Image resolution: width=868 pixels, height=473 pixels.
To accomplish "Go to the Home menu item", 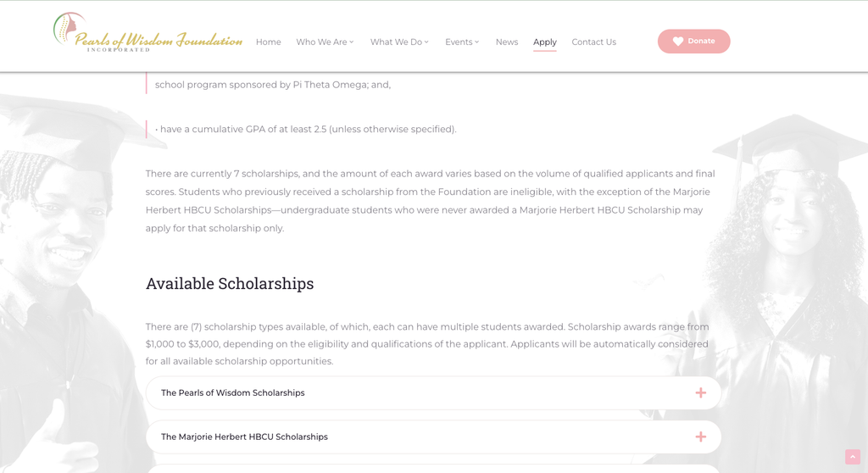I will tap(269, 42).
